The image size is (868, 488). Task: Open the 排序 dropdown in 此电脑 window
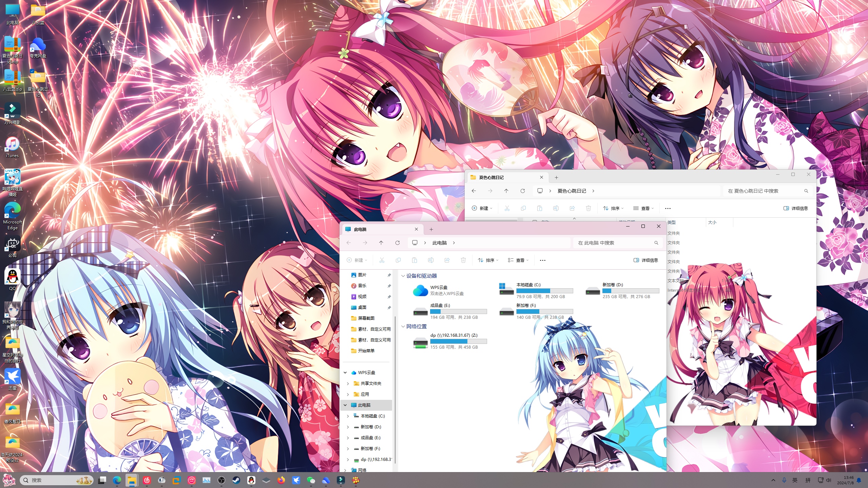[x=488, y=260]
